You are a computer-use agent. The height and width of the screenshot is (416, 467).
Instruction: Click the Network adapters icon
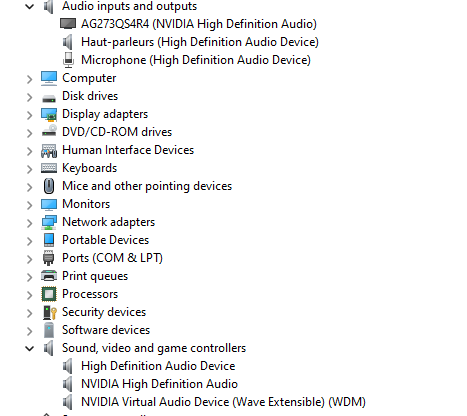pos(49,222)
